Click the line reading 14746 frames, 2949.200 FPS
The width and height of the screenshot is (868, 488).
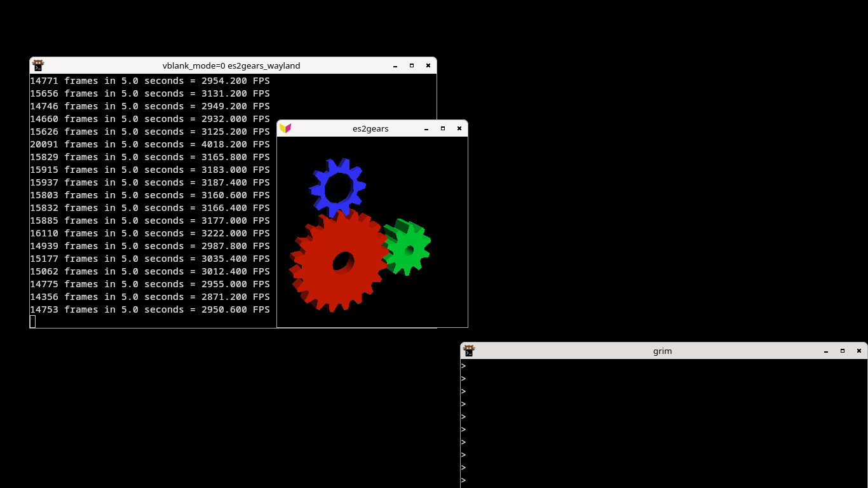pyautogui.click(x=150, y=106)
